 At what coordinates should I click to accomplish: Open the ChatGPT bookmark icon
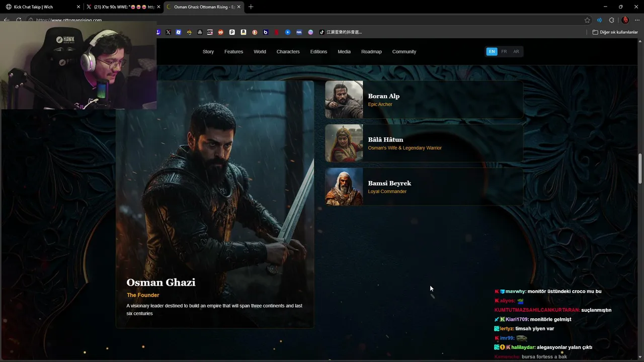click(200, 32)
